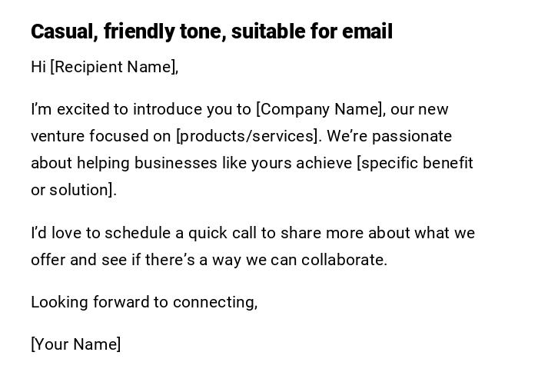The height and width of the screenshot is (392, 538).
Task: Select the [Your Name] signature placeholder
Action: click(76, 344)
